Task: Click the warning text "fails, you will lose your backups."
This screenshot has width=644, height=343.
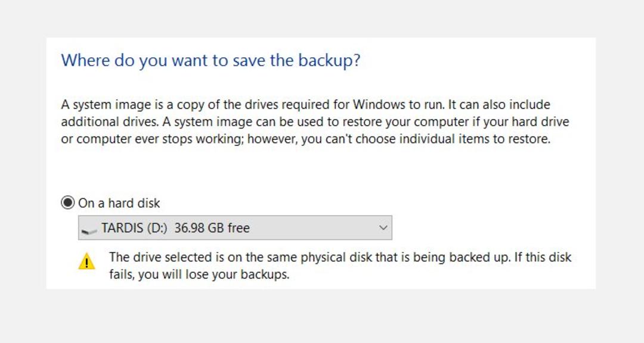Action: (x=199, y=275)
